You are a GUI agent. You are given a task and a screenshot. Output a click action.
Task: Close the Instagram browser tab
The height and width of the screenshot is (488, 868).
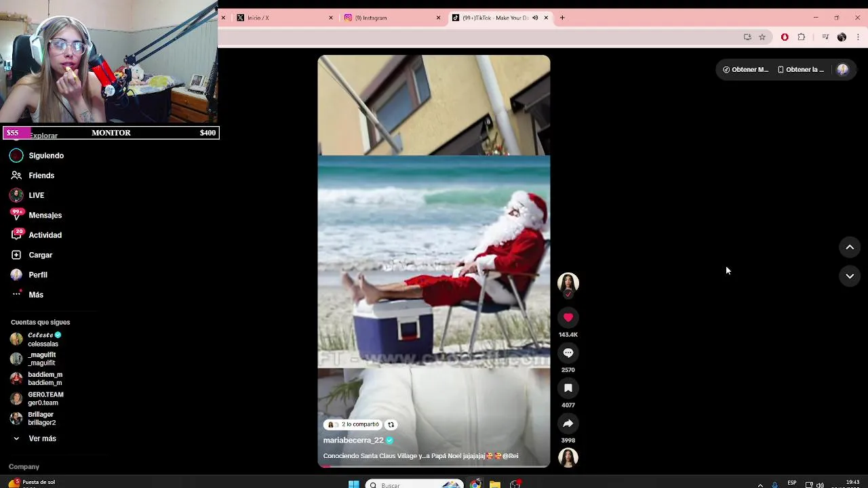click(x=438, y=18)
